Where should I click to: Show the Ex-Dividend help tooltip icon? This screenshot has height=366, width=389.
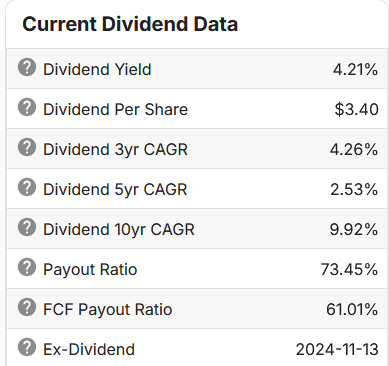pyautogui.click(x=27, y=347)
